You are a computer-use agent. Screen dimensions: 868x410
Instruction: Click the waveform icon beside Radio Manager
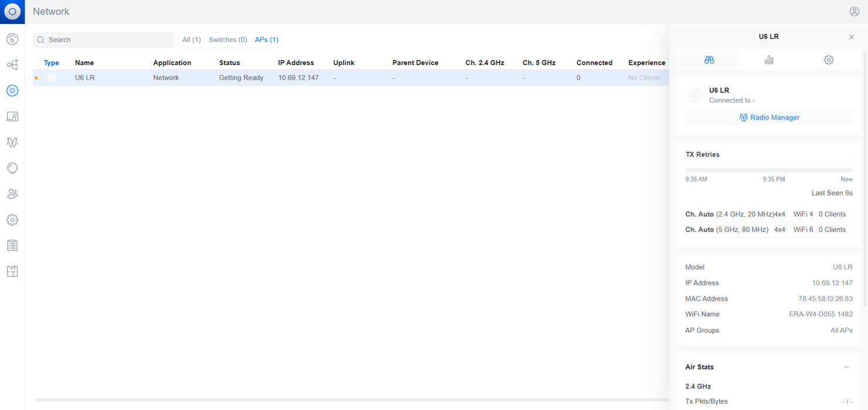tap(743, 118)
